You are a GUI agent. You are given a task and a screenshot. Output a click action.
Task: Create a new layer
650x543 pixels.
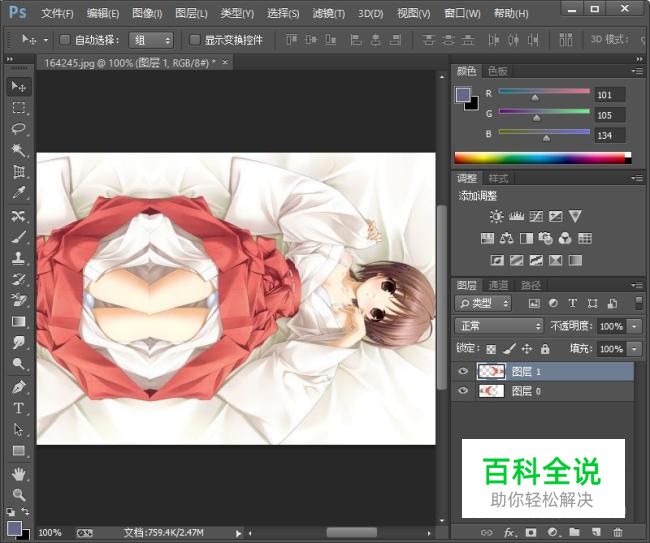pyautogui.click(x=596, y=532)
